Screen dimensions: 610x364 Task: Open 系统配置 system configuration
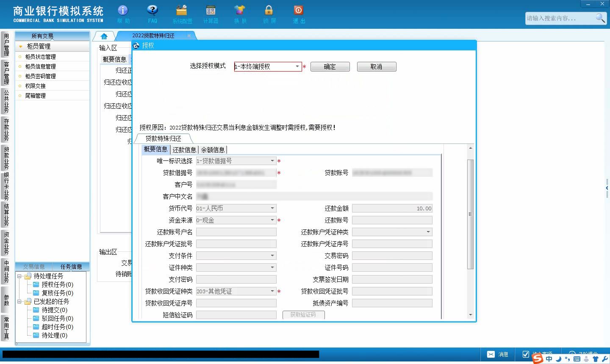pos(182,10)
